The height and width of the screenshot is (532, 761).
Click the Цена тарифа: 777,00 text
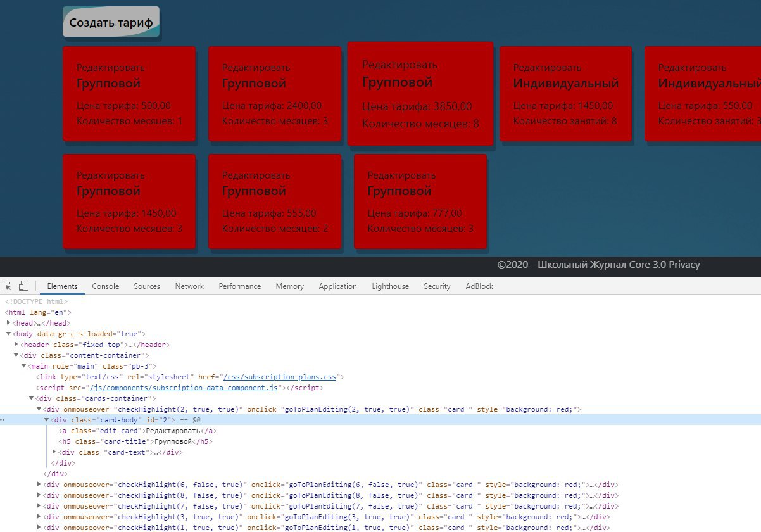tap(415, 213)
